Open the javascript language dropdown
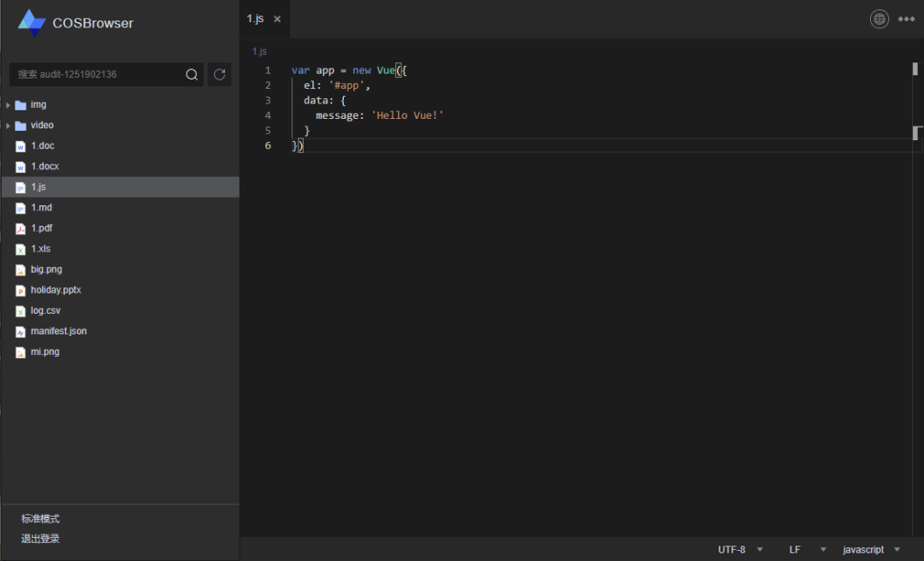Viewport: 924px width, 561px height. click(872, 550)
